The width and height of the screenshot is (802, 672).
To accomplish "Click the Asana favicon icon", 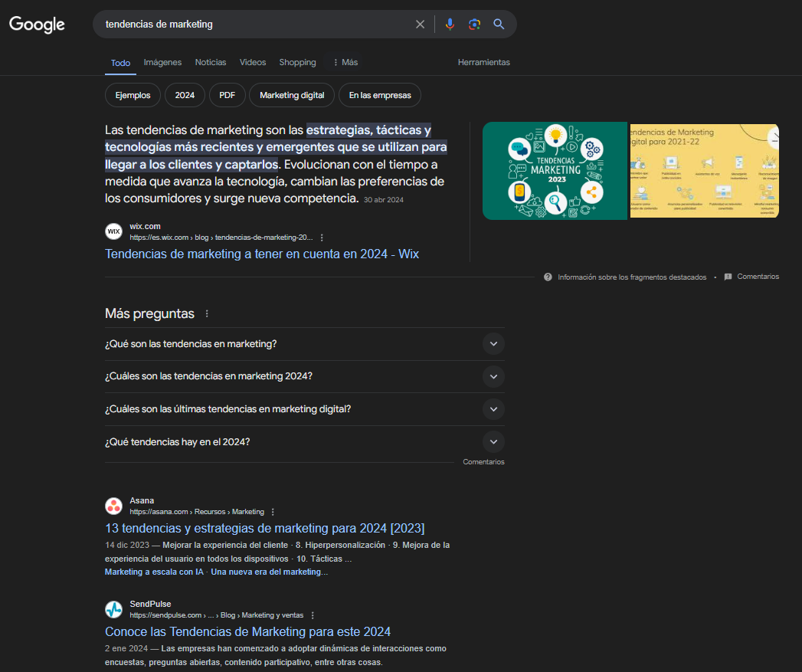I will click(113, 506).
